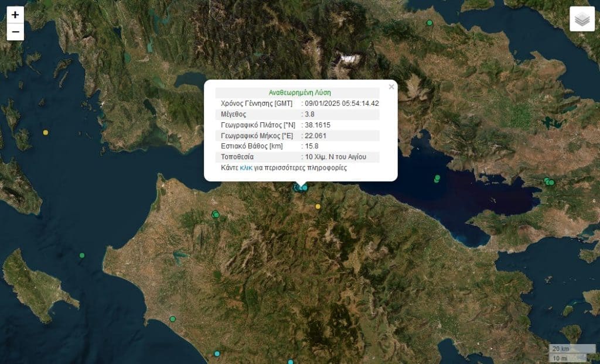Select green marker on the southwest coastline
The height and width of the screenshot is (364, 600).
click(x=172, y=319)
